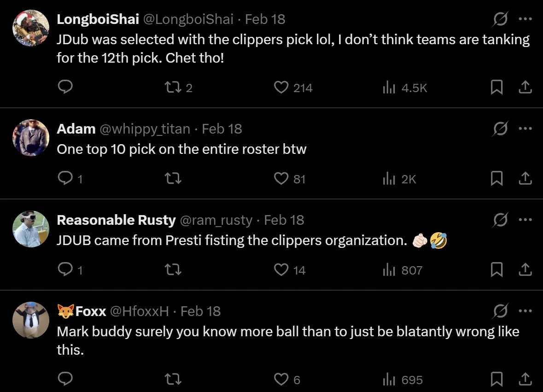Open Adam's profile avatar
The height and width of the screenshot is (392, 543).
[x=31, y=137]
